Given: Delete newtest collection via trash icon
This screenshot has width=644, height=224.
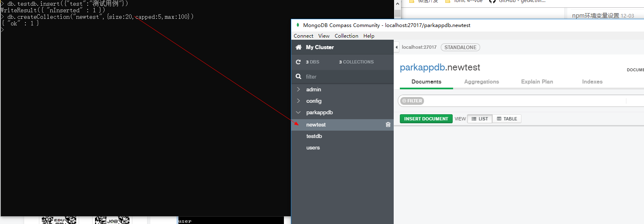Looking at the screenshot, I should pyautogui.click(x=388, y=124).
